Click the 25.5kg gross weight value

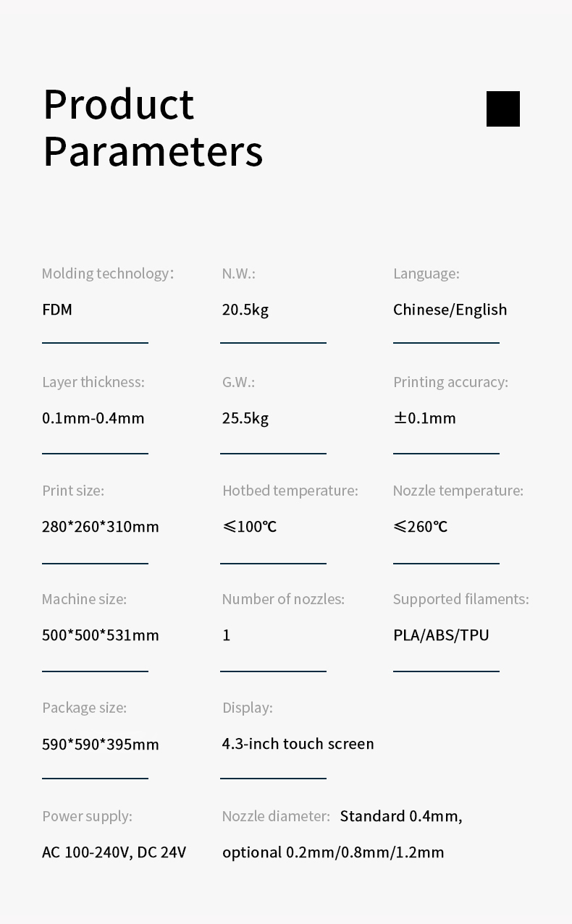click(x=245, y=418)
